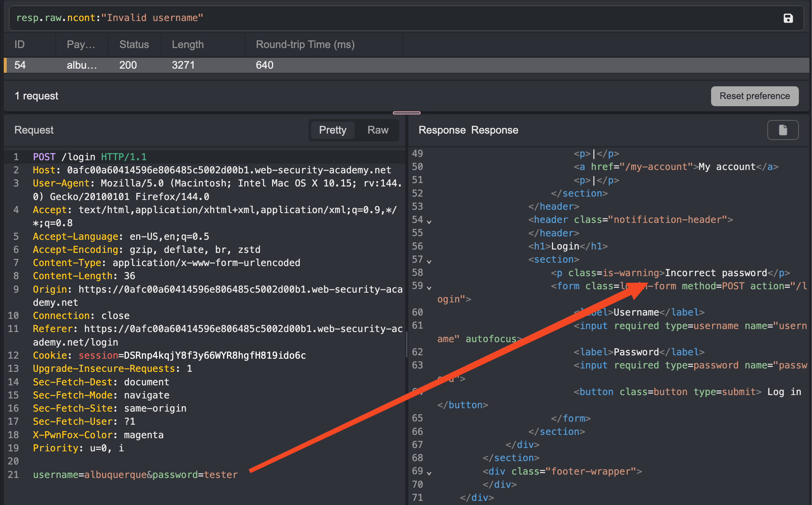Click the POST /login request line
Image resolution: width=812 pixels, height=505 pixels.
(90, 157)
